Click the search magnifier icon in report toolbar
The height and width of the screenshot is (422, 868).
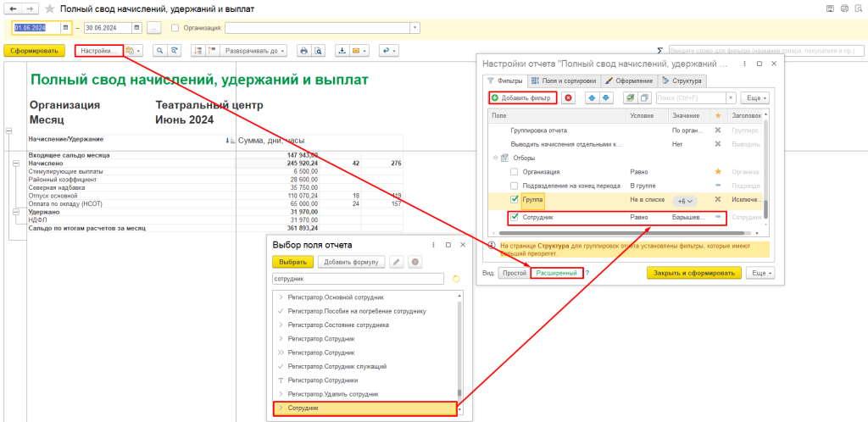(159, 51)
